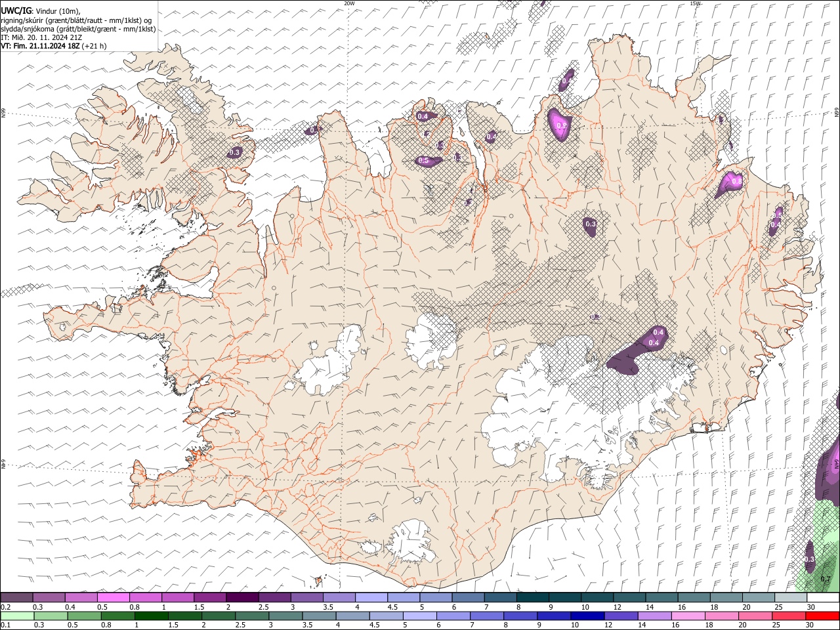Viewport: 840px width, 630px height.
Task: Click the '0.3' value in the Westfjords
Action: point(234,152)
